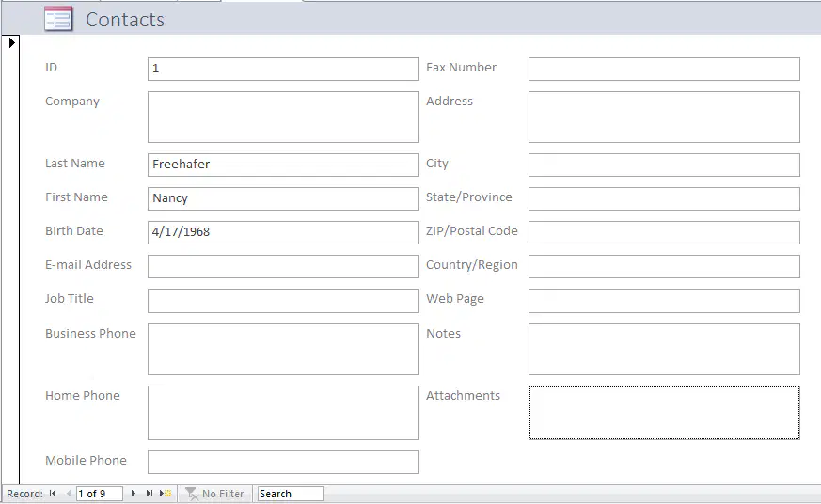
Task: Go to previous record arrow in navigation bar
Action: click(68, 493)
